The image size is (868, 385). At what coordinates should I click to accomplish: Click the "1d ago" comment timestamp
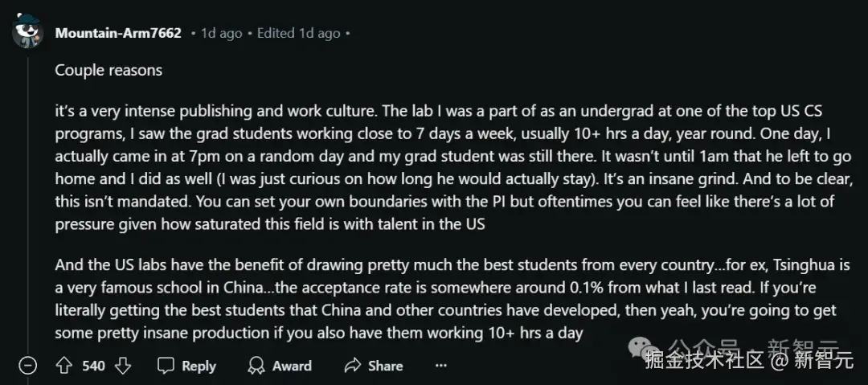click(221, 34)
